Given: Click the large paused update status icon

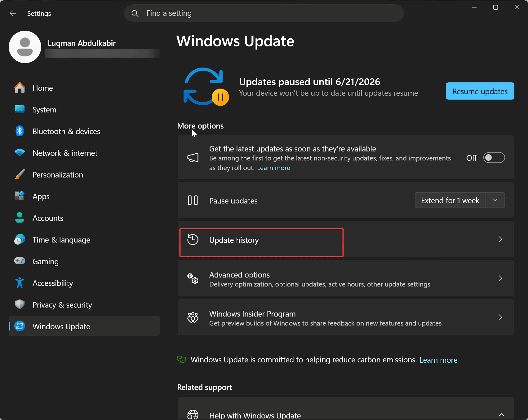Looking at the screenshot, I should 206,87.
